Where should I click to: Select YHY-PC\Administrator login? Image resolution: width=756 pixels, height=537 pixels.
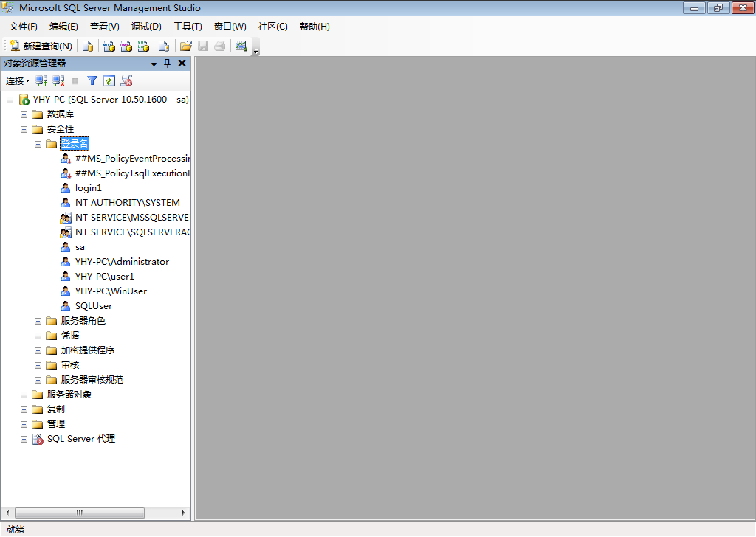(122, 262)
